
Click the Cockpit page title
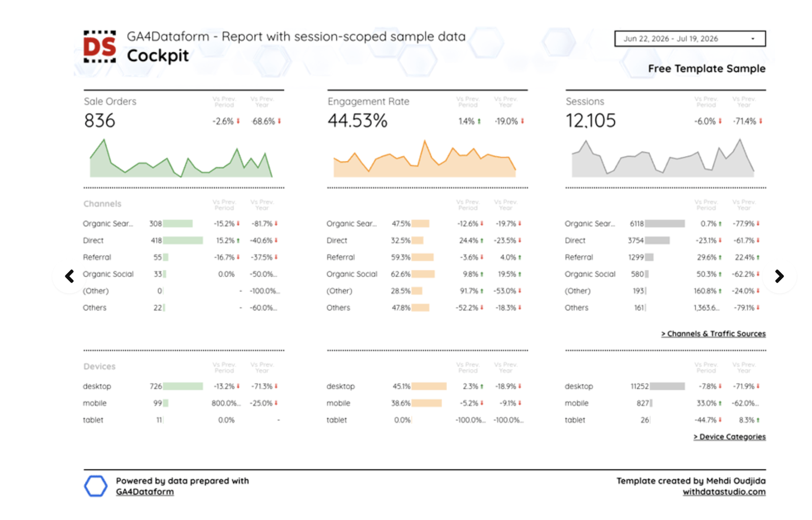pos(158,56)
